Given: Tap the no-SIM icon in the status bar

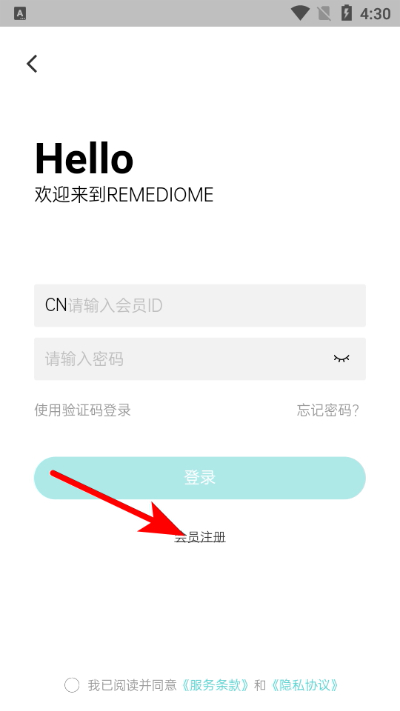Looking at the screenshot, I should tap(324, 13).
